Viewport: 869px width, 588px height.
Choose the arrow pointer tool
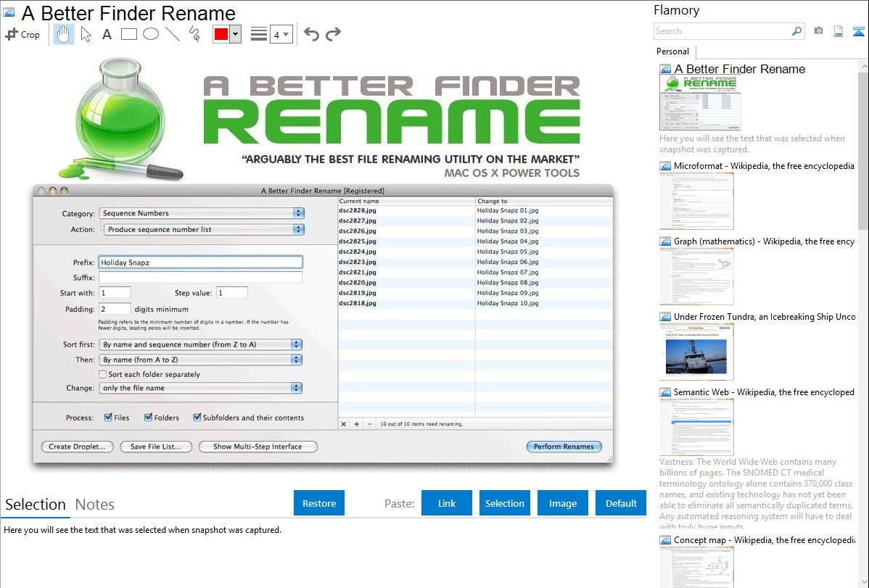coord(86,34)
